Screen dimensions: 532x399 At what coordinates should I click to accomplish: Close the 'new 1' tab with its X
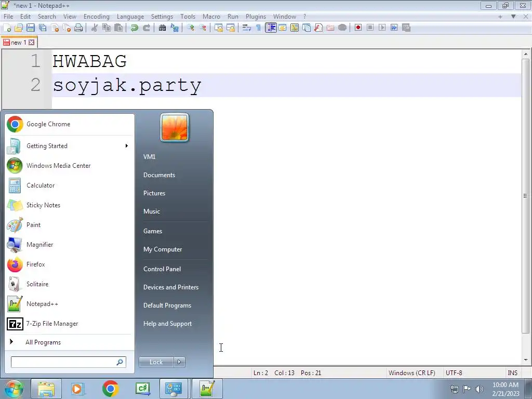click(x=32, y=43)
